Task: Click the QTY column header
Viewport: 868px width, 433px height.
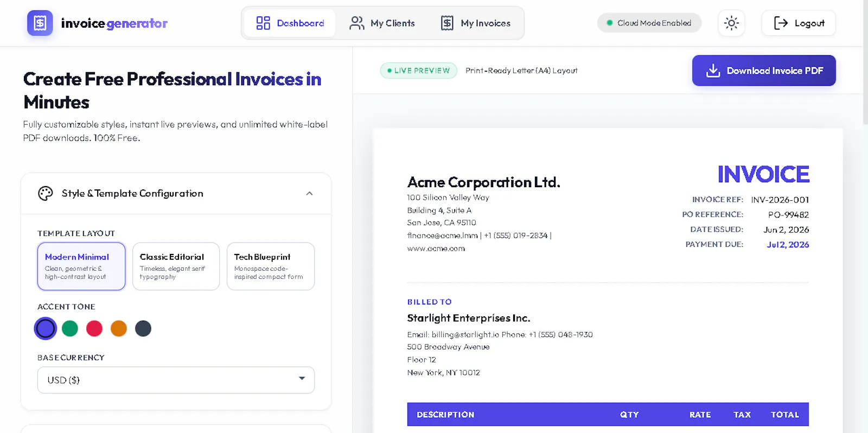Action: point(629,415)
